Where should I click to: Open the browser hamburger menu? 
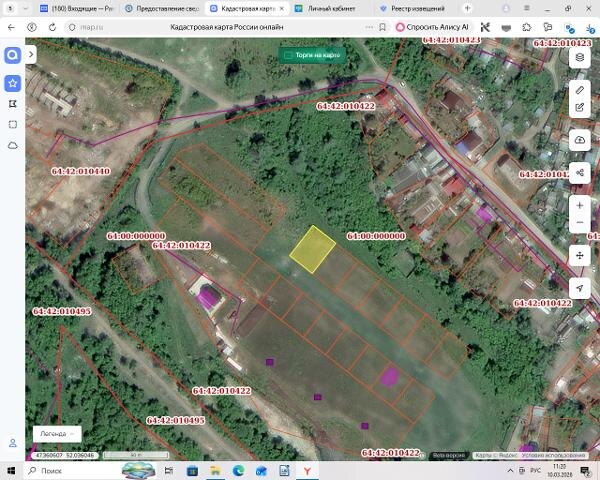(x=527, y=8)
